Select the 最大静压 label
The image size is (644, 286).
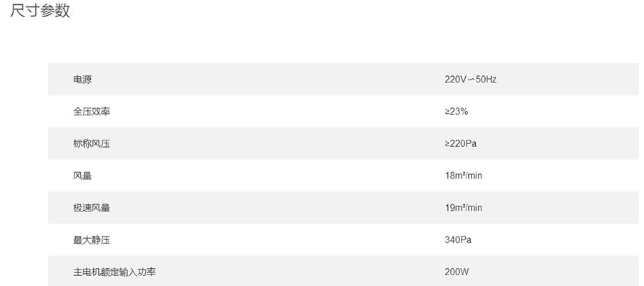(92, 240)
